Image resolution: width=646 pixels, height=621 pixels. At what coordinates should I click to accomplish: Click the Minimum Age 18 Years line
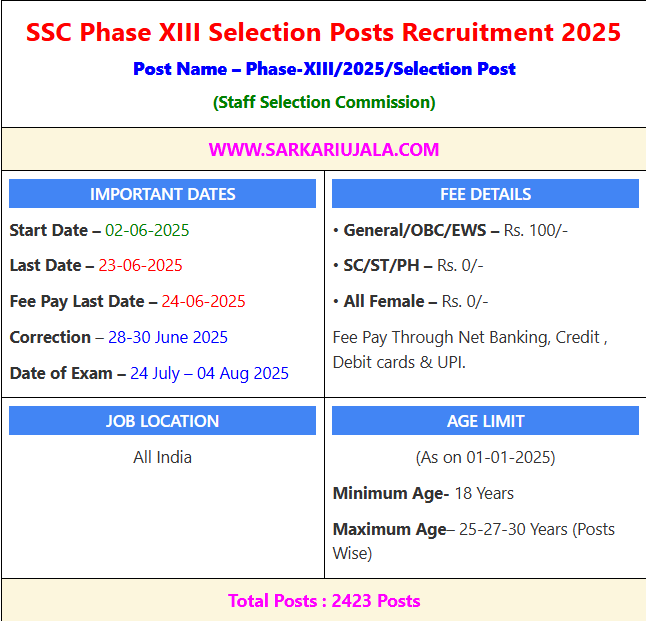pyautogui.click(x=423, y=493)
